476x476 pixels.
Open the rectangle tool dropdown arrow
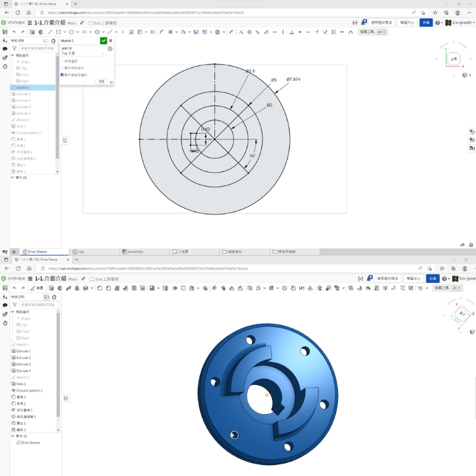(65, 32)
